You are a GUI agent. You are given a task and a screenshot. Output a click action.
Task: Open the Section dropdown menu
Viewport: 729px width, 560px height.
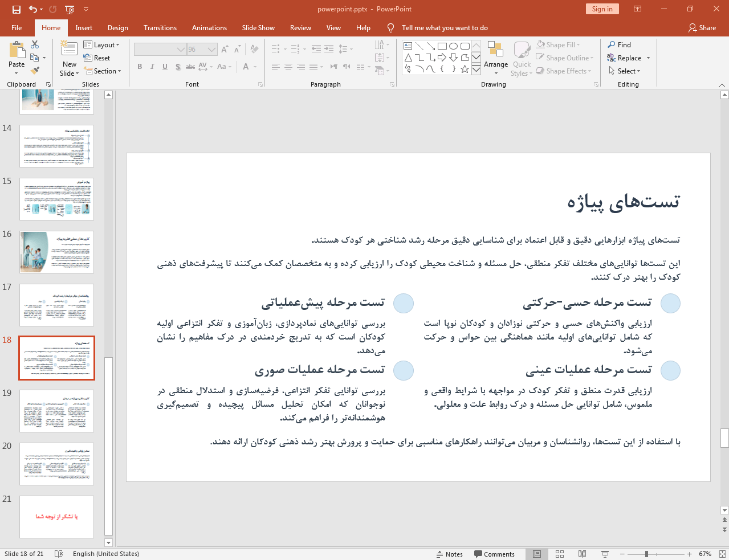click(x=103, y=71)
